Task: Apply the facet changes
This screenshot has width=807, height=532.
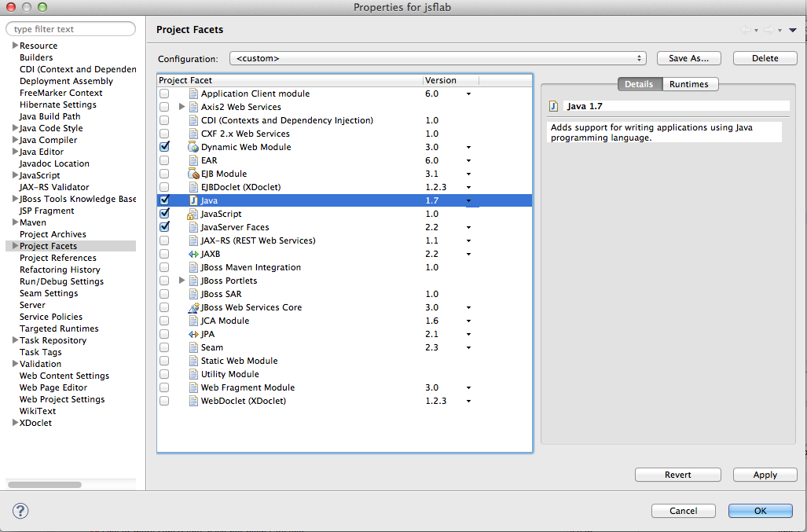Action: pos(765,475)
